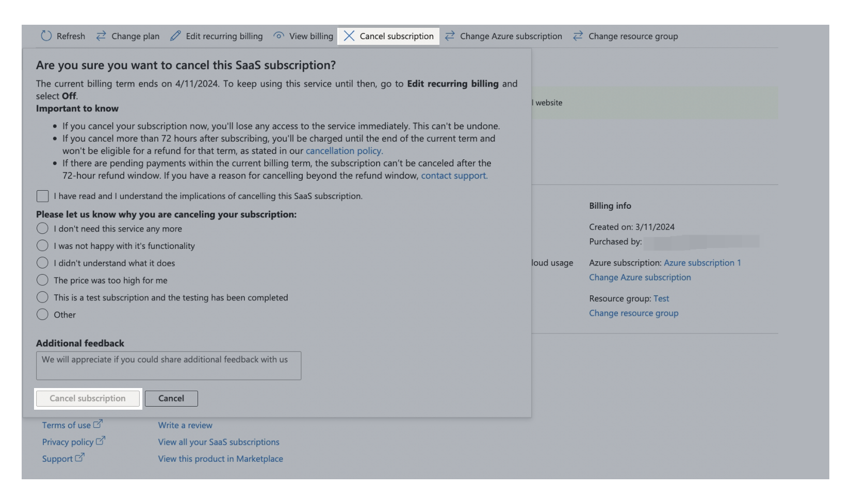Click the contact support link
This screenshot has height=504, width=851.
click(453, 175)
